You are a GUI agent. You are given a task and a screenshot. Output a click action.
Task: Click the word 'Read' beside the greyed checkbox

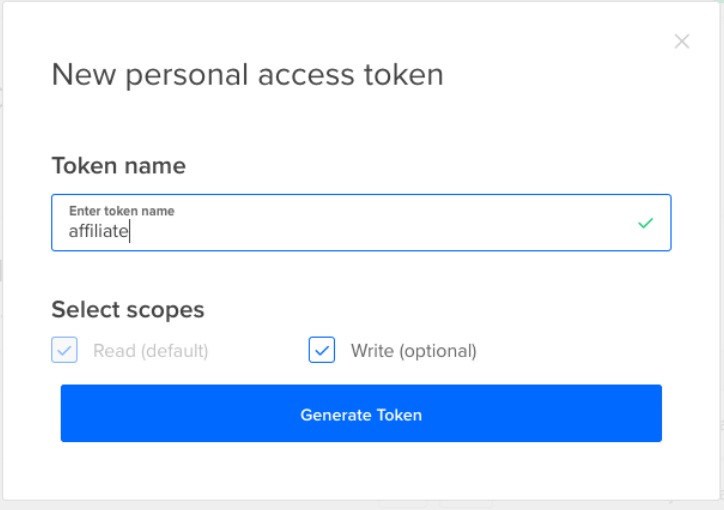tap(111, 351)
